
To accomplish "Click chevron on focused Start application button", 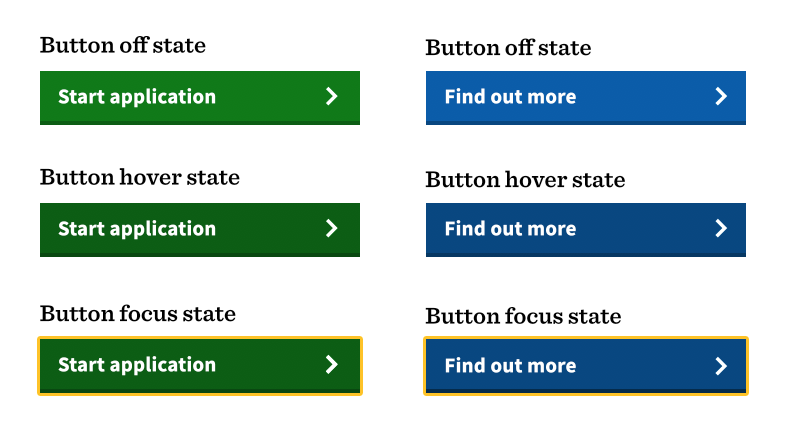I will coord(332,364).
